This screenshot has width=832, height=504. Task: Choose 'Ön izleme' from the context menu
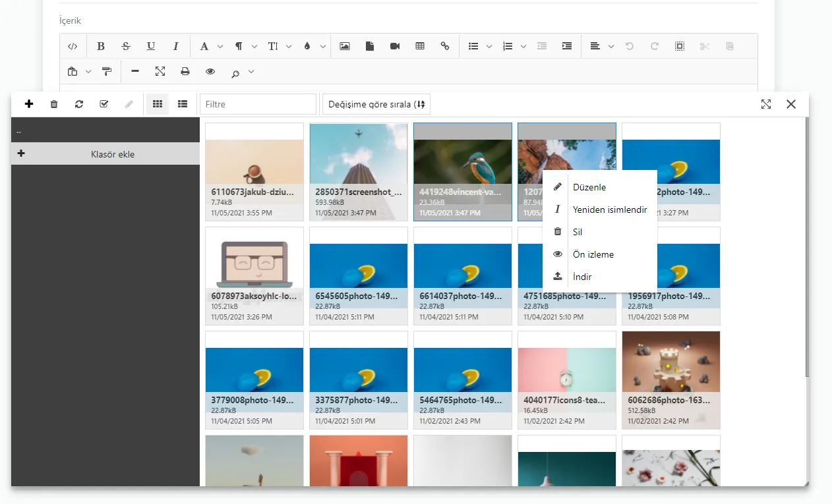coord(600,254)
